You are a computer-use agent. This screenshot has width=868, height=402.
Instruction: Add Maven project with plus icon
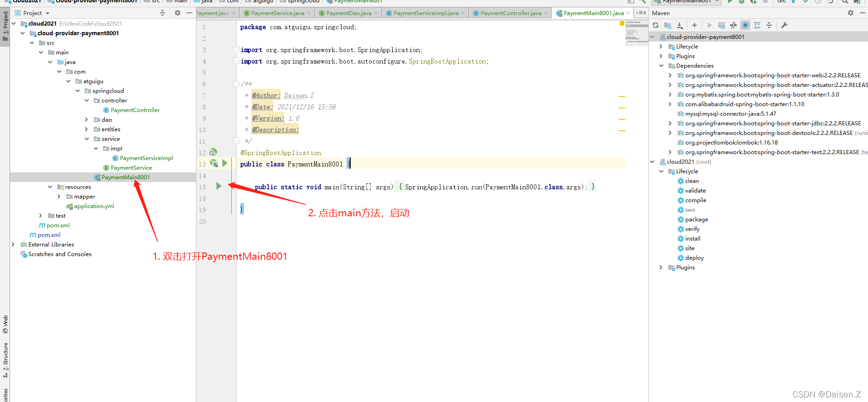(694, 25)
